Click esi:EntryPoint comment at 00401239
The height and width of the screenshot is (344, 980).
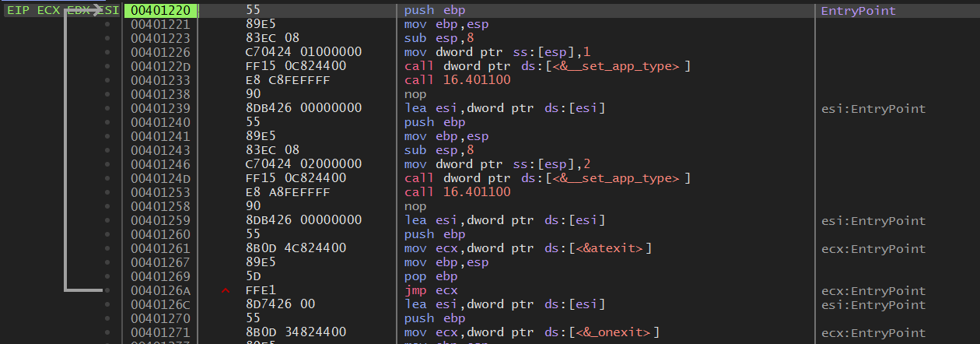click(x=873, y=108)
